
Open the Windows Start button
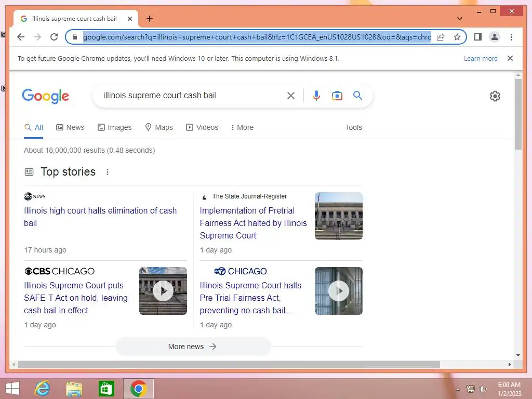[12, 389]
